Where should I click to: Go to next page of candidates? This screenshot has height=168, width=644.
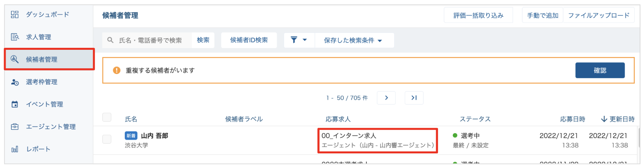(386, 98)
